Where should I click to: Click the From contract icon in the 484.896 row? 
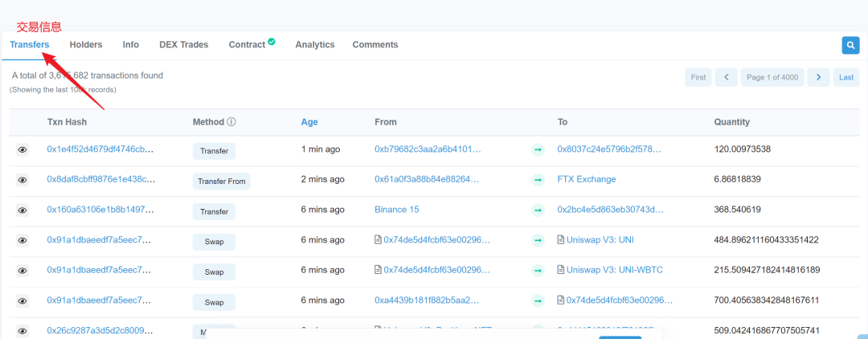[378, 240]
